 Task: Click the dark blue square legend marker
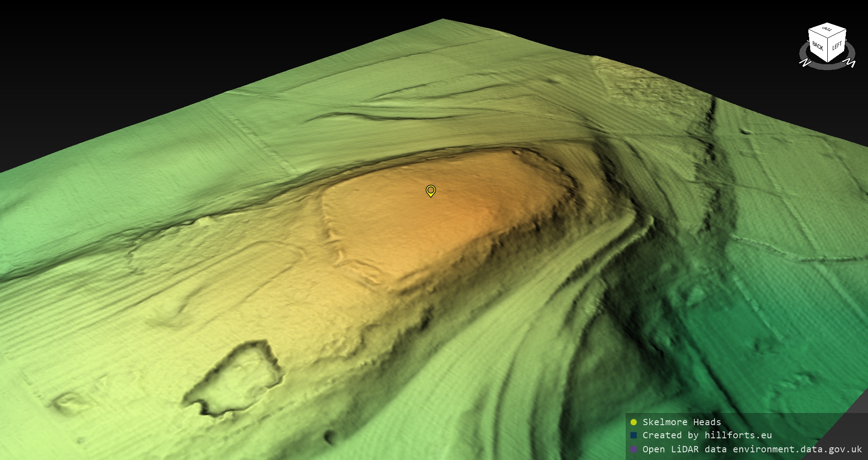(633, 436)
